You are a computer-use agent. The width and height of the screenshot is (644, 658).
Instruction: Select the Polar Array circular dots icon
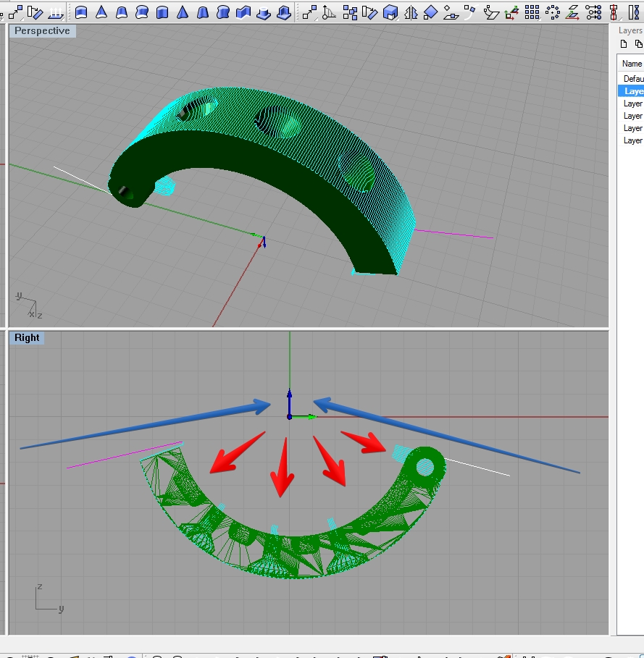(553, 12)
